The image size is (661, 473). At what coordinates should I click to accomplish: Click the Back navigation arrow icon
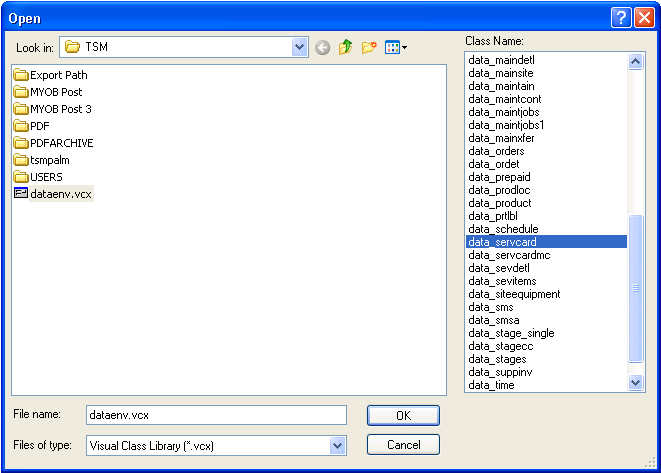click(x=322, y=47)
